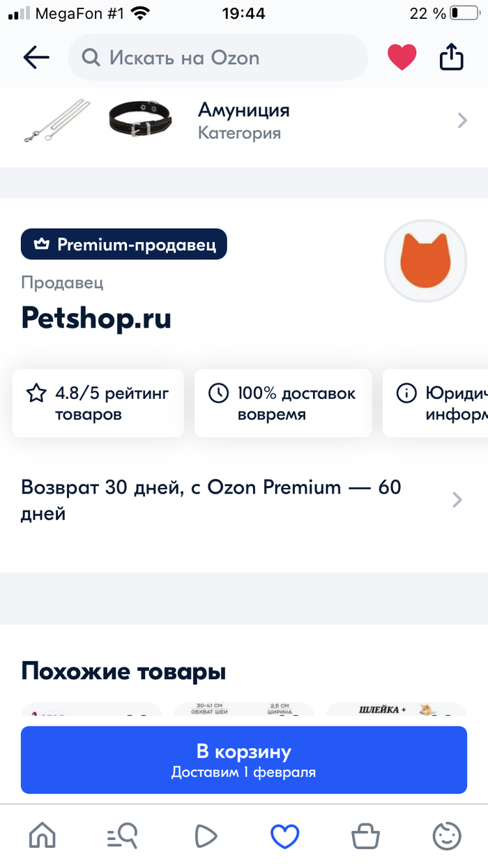The width and height of the screenshot is (488, 868).
Task: Open the Возврат 30 дней details row
Action: point(211,500)
